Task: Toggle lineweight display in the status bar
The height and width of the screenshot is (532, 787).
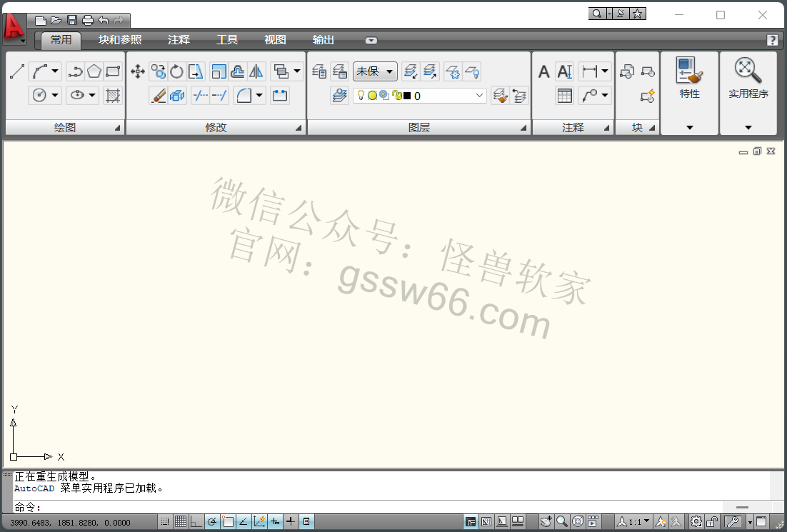Action: (291, 522)
